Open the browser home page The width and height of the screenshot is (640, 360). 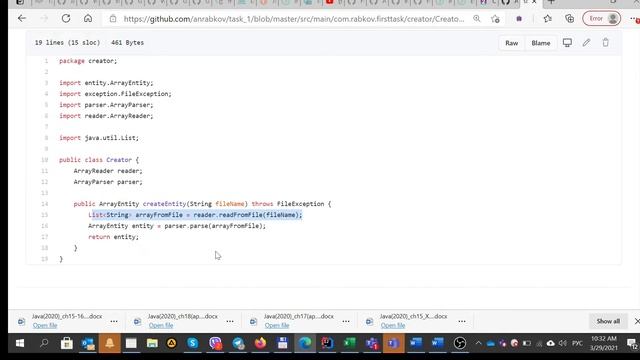[x=88, y=18]
